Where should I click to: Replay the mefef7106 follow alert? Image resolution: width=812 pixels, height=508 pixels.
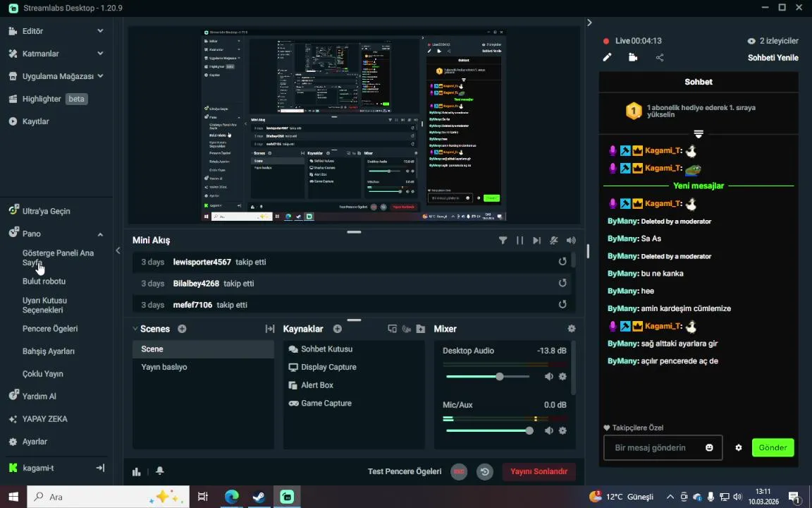point(562,304)
